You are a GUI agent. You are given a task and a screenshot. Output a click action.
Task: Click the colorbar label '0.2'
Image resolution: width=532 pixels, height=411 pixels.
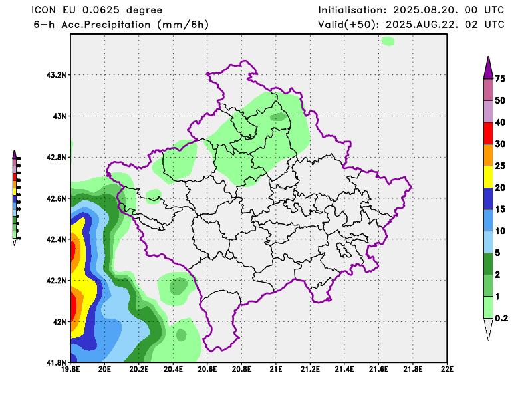coord(501,318)
